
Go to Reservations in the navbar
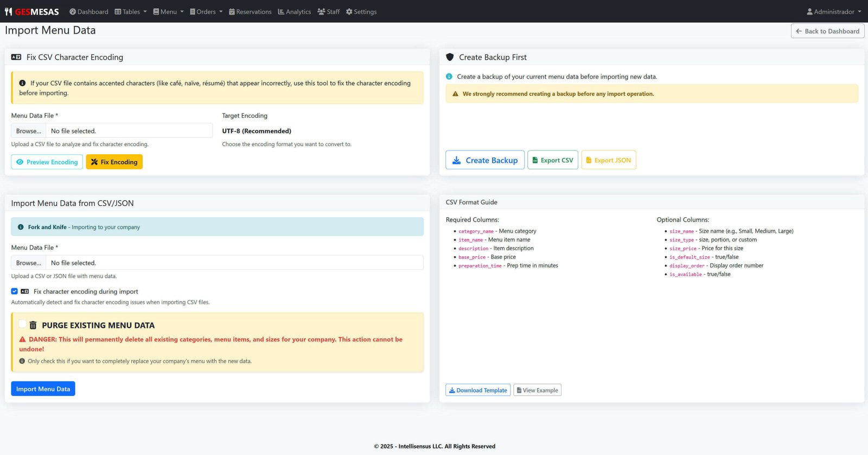(250, 11)
